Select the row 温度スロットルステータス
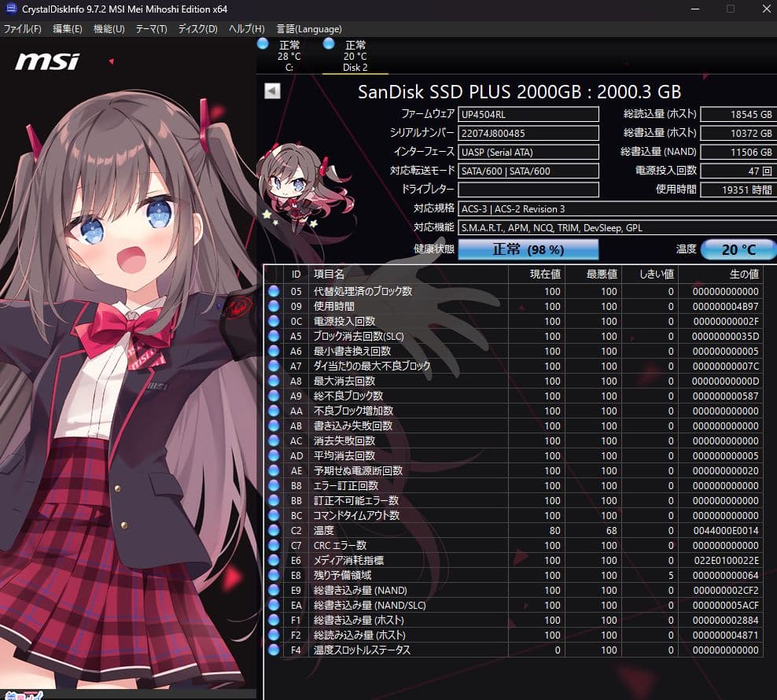This screenshot has width=777, height=700. (x=514, y=650)
